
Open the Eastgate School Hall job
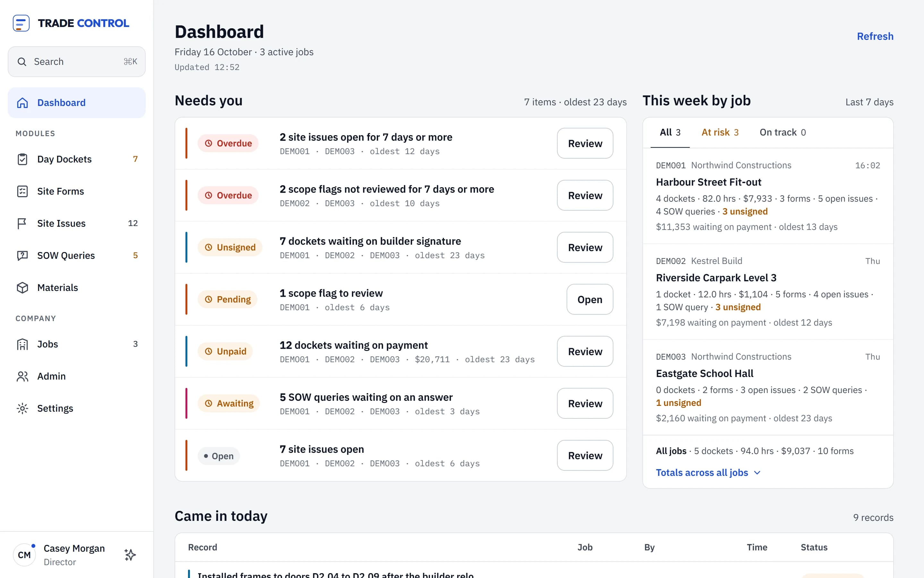(768, 387)
